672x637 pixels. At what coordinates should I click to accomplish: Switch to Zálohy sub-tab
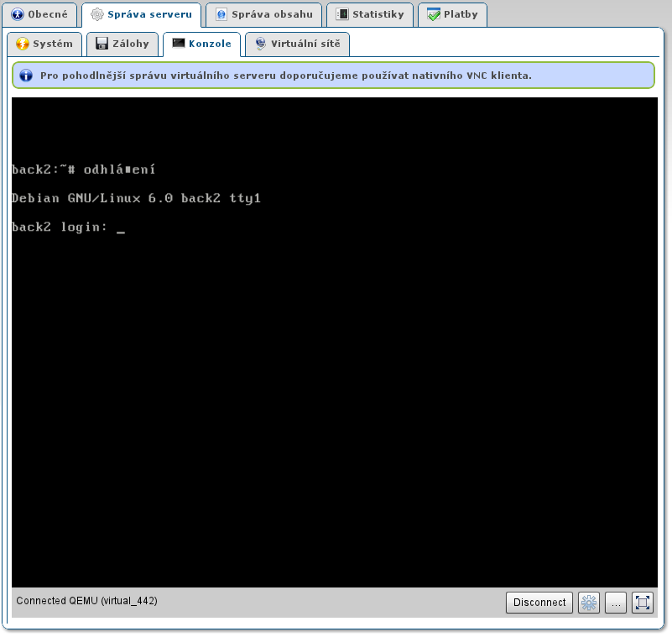point(122,44)
